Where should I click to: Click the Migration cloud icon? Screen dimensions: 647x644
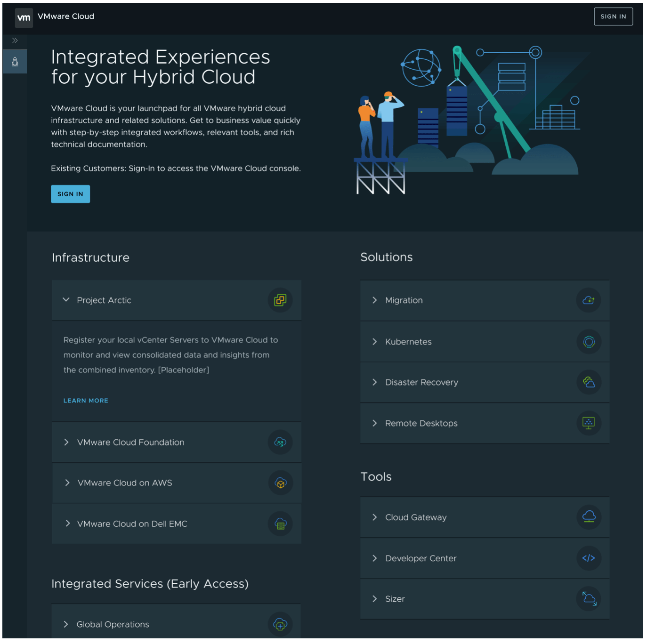[588, 300]
